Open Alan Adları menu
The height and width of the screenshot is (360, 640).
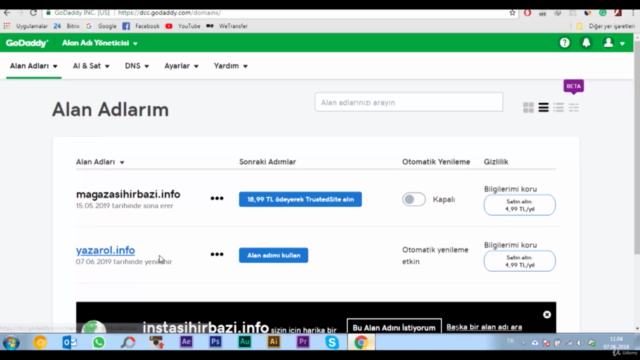click(33, 66)
